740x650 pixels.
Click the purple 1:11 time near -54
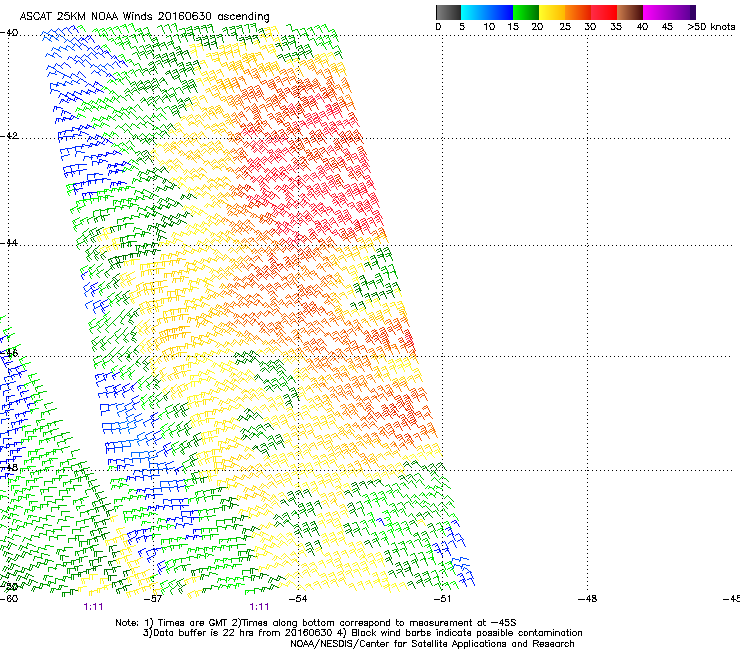(259, 607)
